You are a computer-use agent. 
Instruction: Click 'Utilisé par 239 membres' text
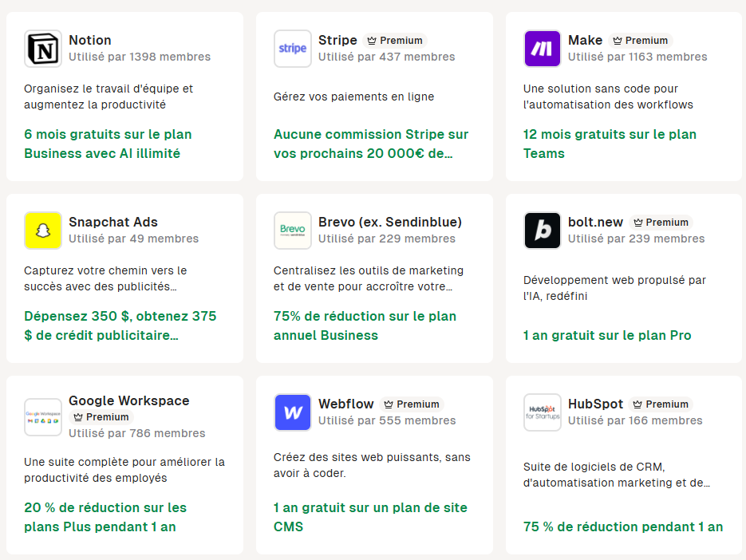click(637, 239)
